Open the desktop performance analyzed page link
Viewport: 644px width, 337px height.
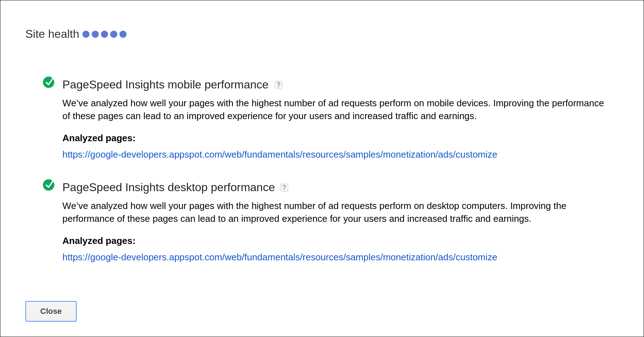pyautogui.click(x=280, y=257)
